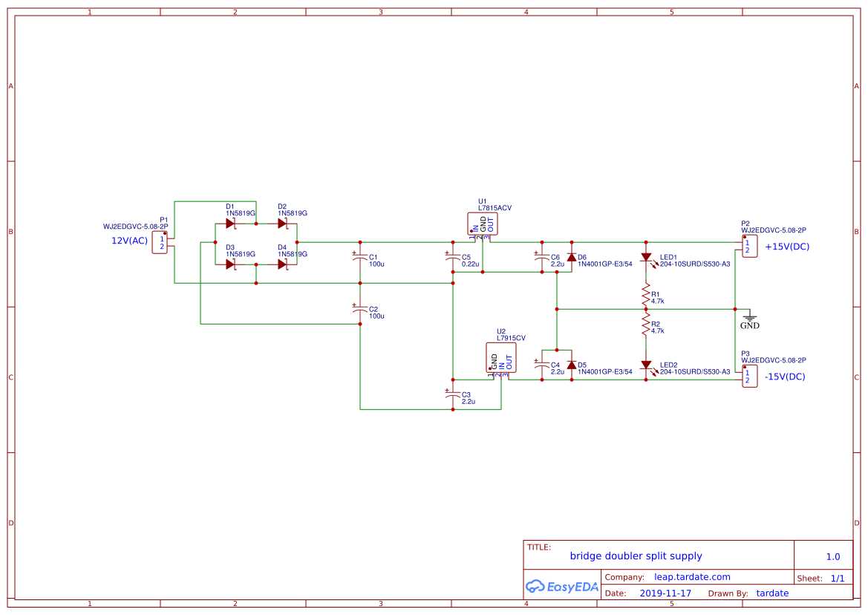The image size is (868, 615).
Task: Select the L7915CV part name text
Action: pyautogui.click(x=511, y=338)
